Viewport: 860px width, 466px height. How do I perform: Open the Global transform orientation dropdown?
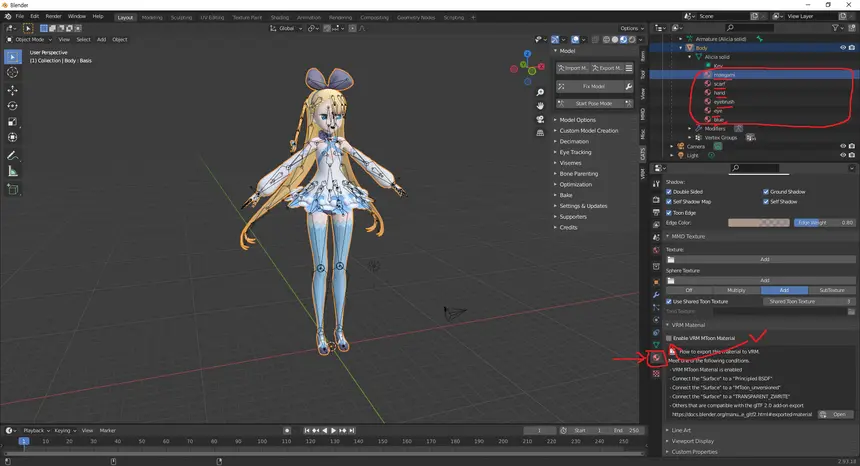[x=286, y=29]
